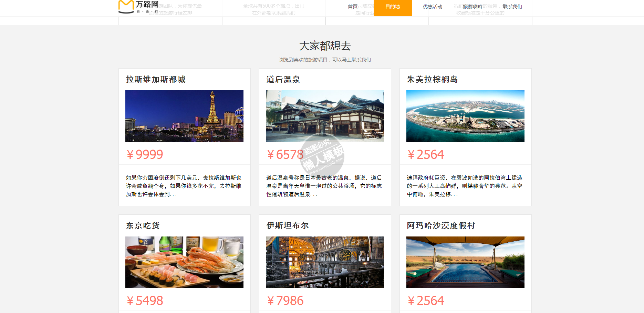
Task: Click the 浏览到喜欢的旅游项目 subtitle text
Action: point(325,60)
